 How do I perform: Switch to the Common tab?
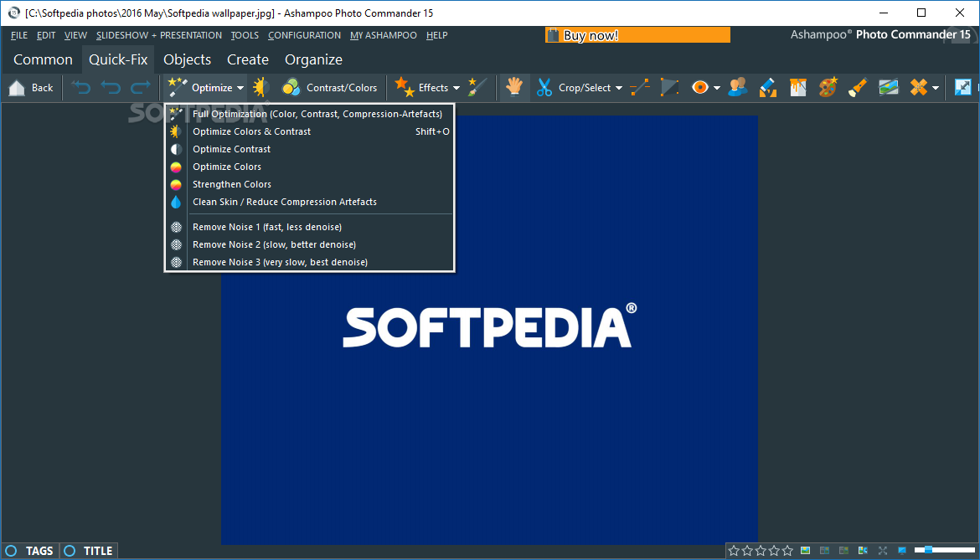coord(43,59)
